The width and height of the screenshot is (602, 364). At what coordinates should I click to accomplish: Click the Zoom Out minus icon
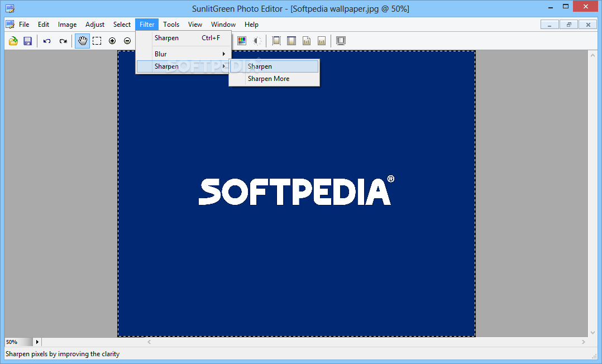[x=127, y=41]
